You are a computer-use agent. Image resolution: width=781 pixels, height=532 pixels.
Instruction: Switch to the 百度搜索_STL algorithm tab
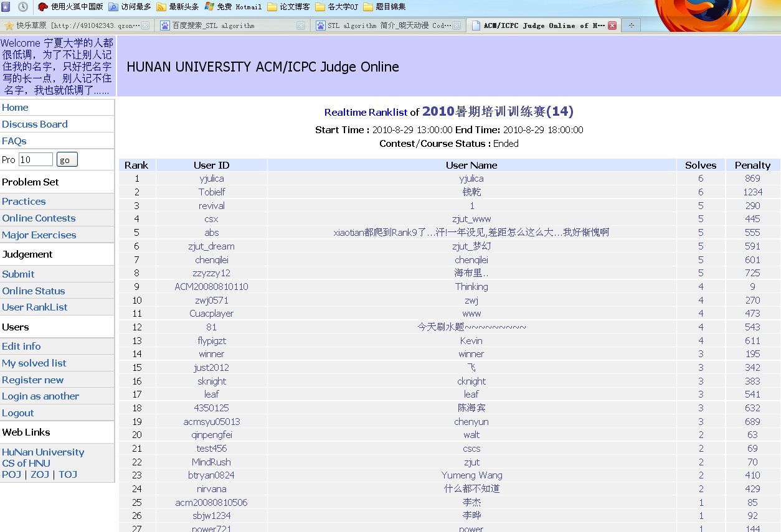coord(232,26)
